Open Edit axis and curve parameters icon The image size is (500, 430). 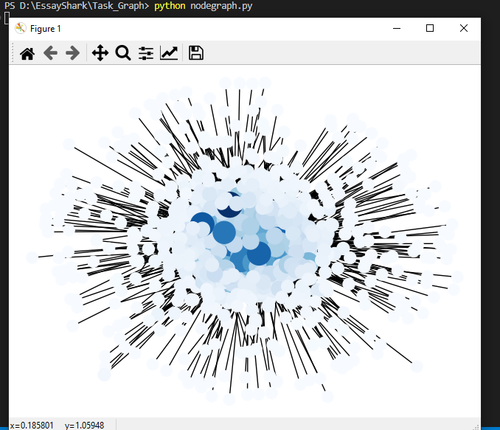click(169, 53)
